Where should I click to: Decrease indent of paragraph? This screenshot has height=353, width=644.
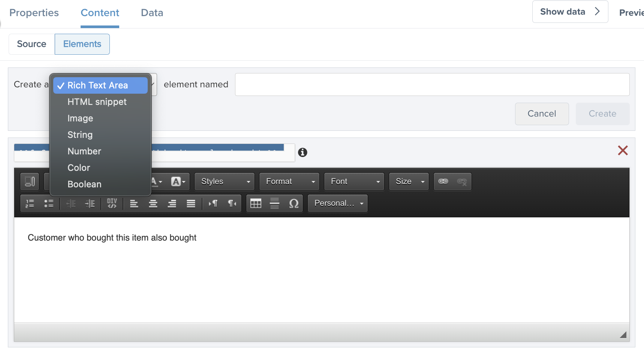coord(71,203)
